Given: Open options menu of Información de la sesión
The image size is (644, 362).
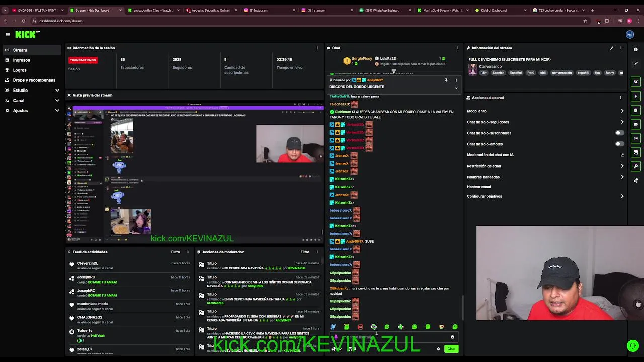Looking at the screenshot, I should pyautogui.click(x=317, y=48).
